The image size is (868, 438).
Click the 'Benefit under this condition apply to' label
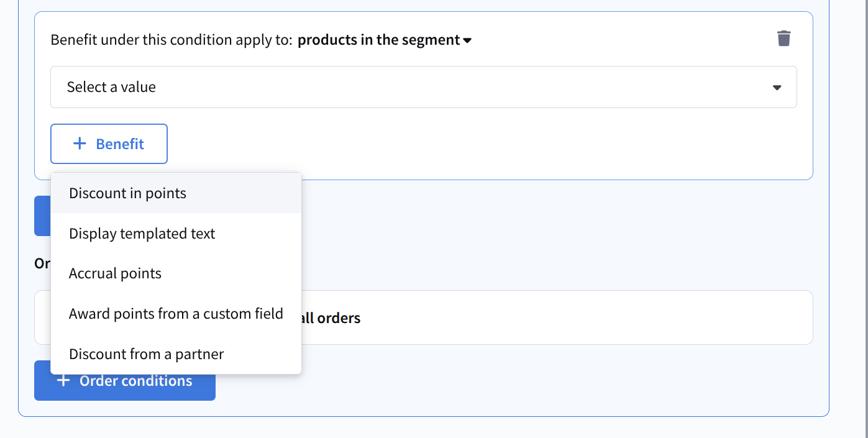click(x=171, y=40)
